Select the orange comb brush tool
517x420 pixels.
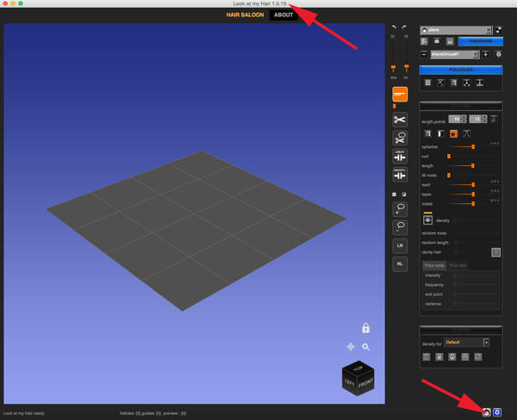(x=400, y=95)
